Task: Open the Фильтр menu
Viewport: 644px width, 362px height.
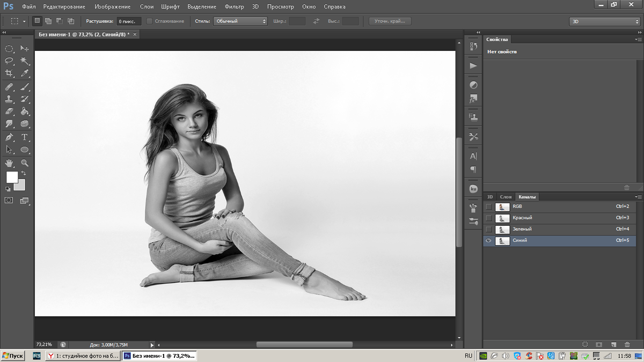Action: pyautogui.click(x=234, y=6)
